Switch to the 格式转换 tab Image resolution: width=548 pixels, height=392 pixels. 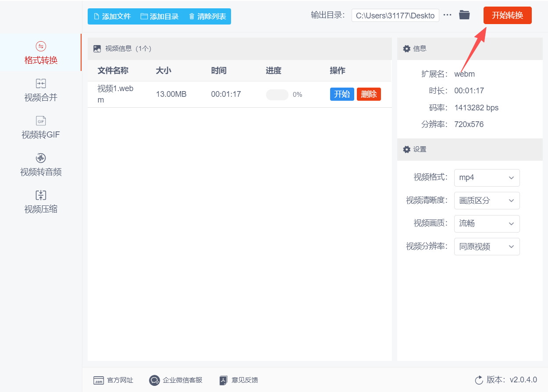41,53
